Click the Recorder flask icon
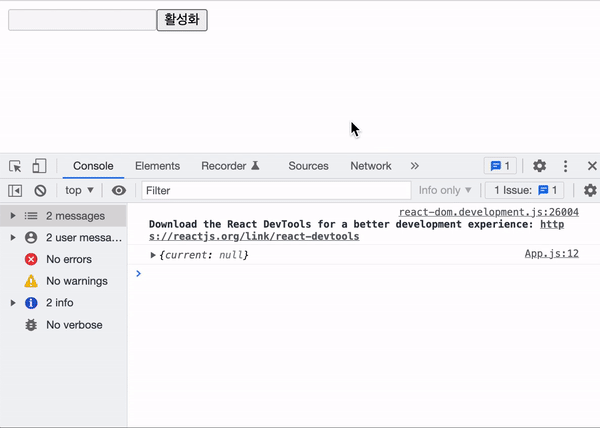The height and width of the screenshot is (428, 600). [x=255, y=166]
